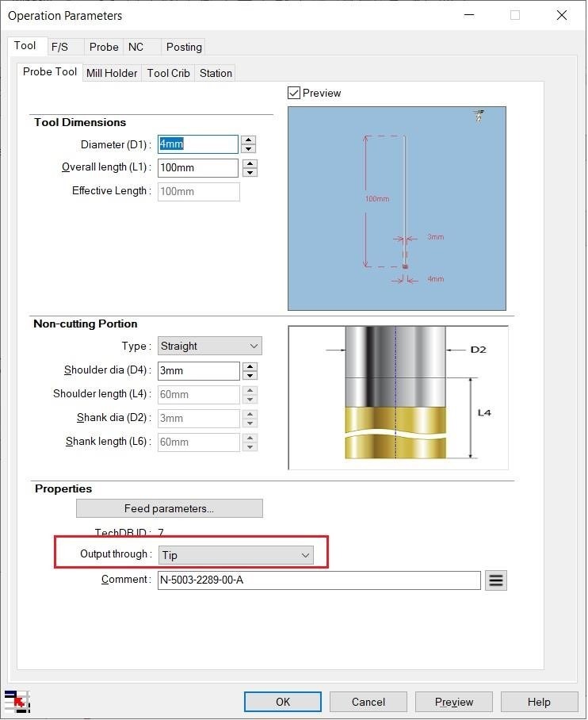Open the Mill Holder tab
Screen dimensions: 588x720
point(112,73)
